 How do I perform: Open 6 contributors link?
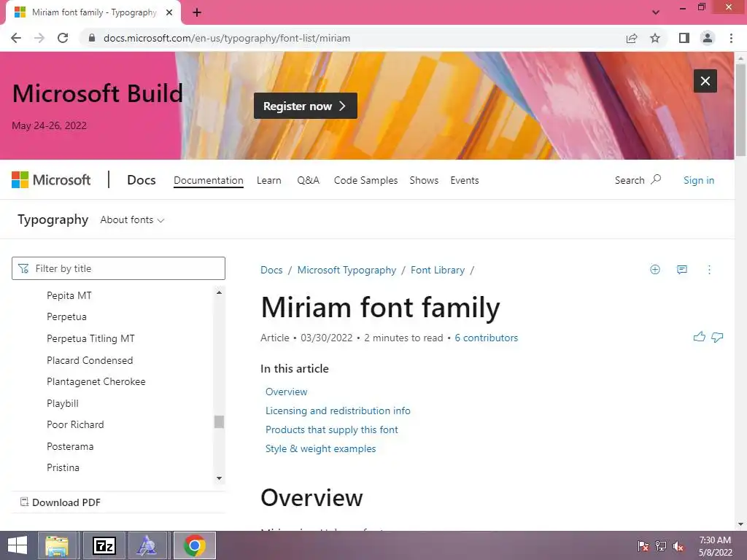point(486,338)
